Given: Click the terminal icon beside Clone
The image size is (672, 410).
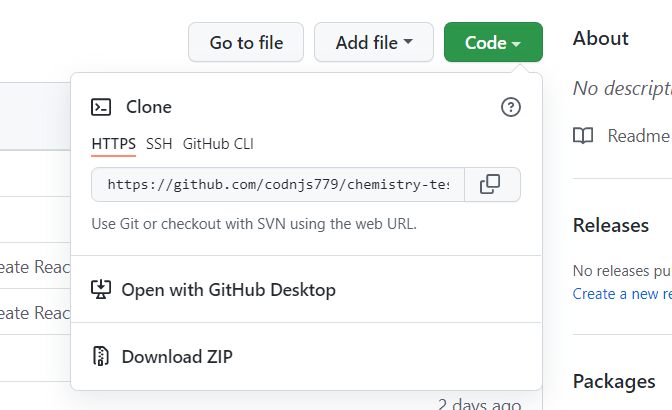Looking at the screenshot, I should (x=101, y=107).
